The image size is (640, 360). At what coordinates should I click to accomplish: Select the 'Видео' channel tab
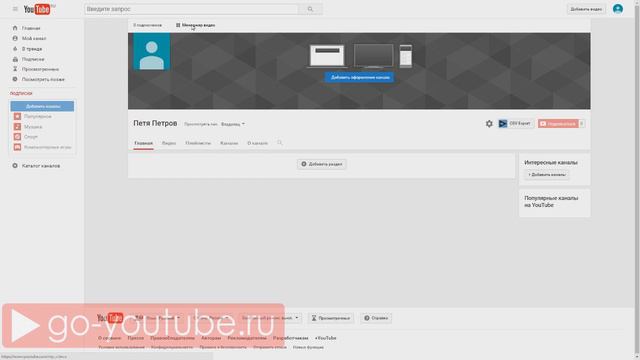click(169, 143)
